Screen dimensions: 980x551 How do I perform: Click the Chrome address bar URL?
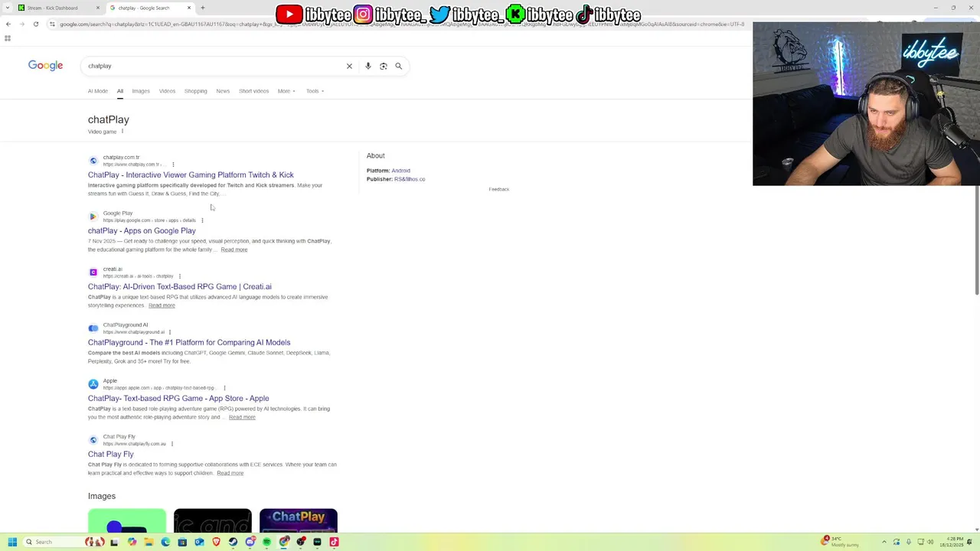click(x=402, y=24)
